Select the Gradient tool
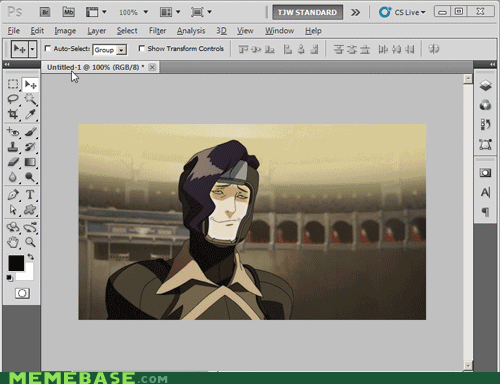Viewport: 500px width, 384px height. coord(30,162)
